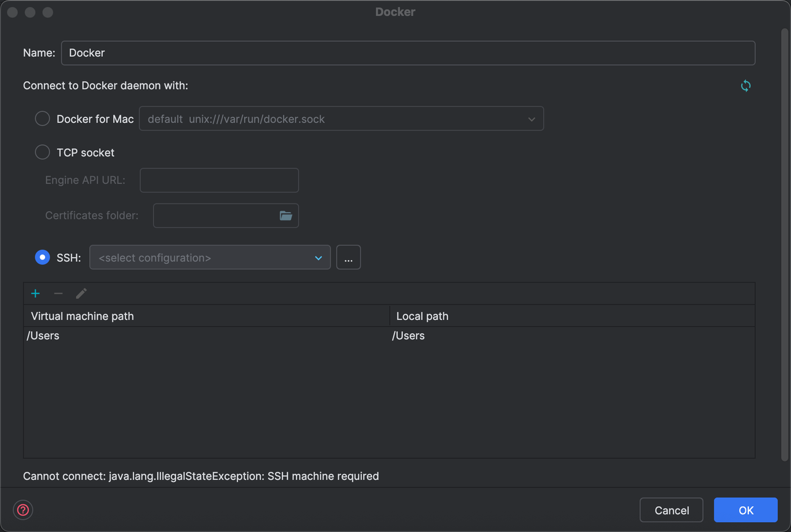Click the Cancel button
This screenshot has width=791, height=532.
click(x=671, y=510)
